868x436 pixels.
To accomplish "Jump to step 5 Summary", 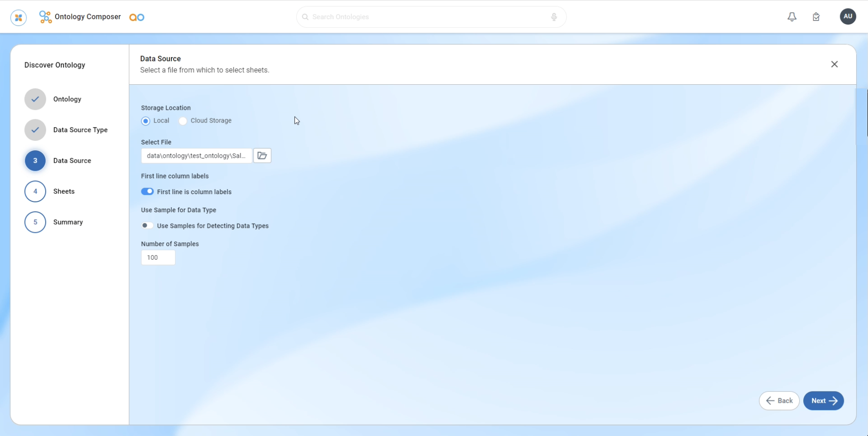I will (35, 222).
